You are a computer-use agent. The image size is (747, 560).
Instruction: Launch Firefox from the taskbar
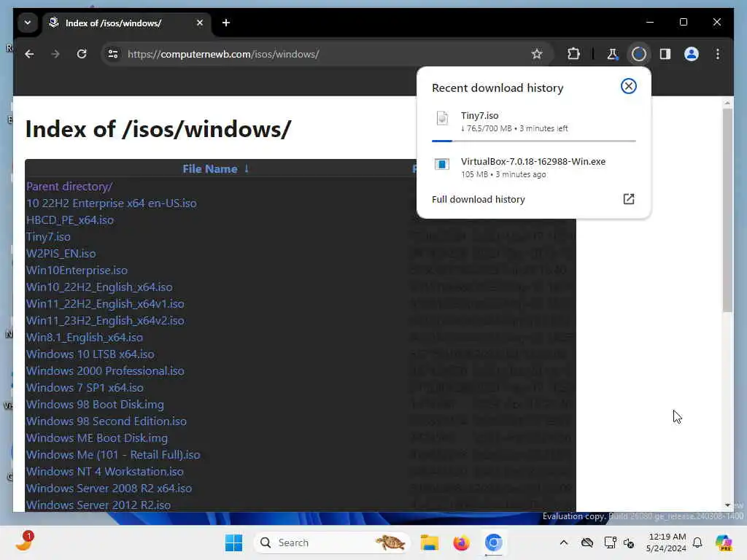pos(461,542)
